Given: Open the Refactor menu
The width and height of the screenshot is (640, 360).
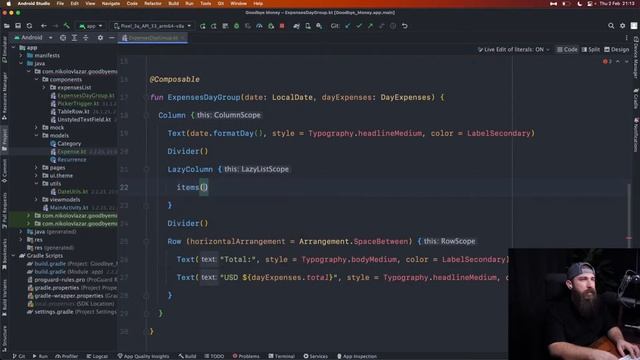Looking at the screenshot, I should pos(153,3).
